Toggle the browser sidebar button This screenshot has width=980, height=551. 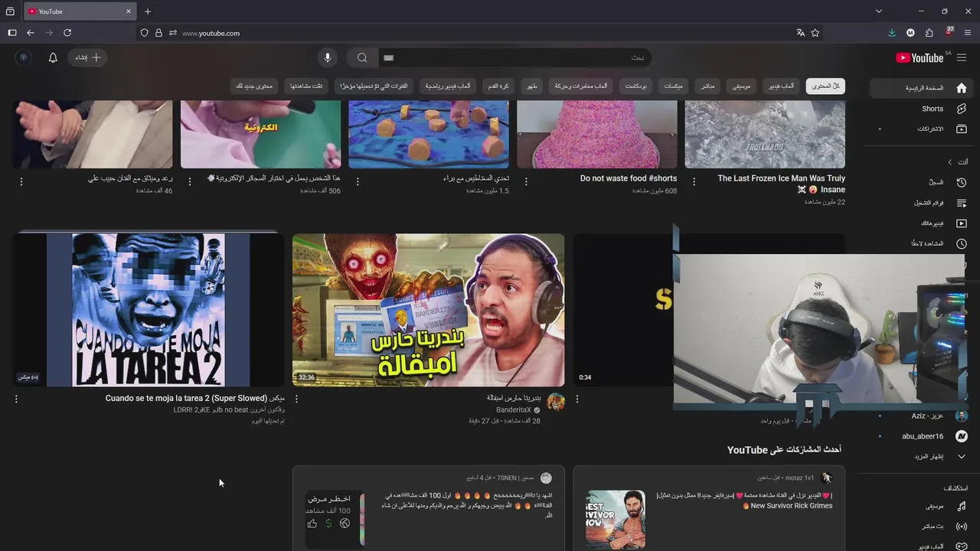[x=12, y=33]
